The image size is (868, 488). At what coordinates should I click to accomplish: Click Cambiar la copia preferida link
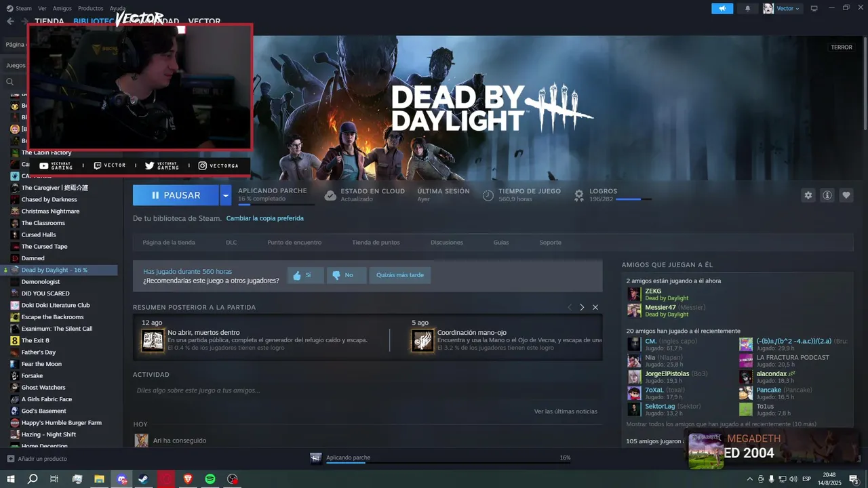coord(264,218)
